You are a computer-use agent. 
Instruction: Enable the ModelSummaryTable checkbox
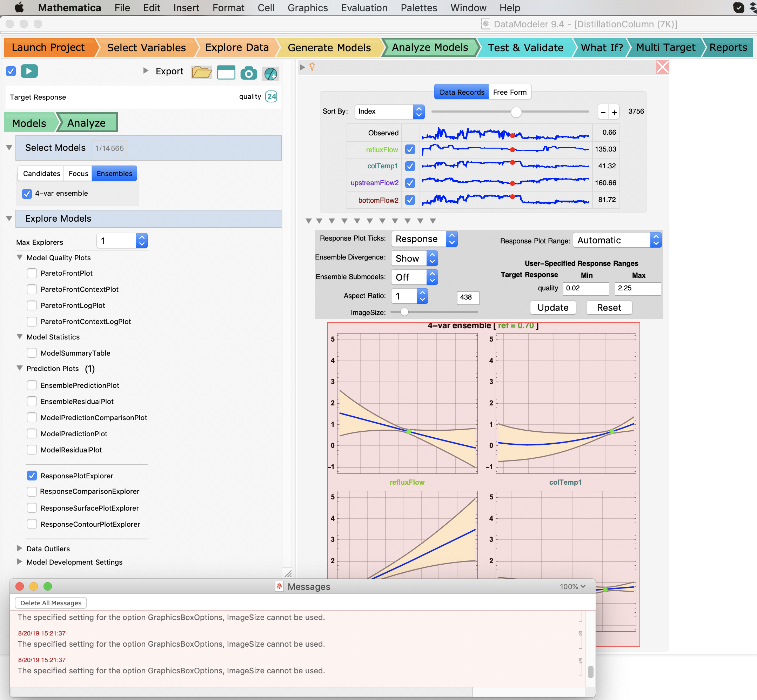point(32,353)
